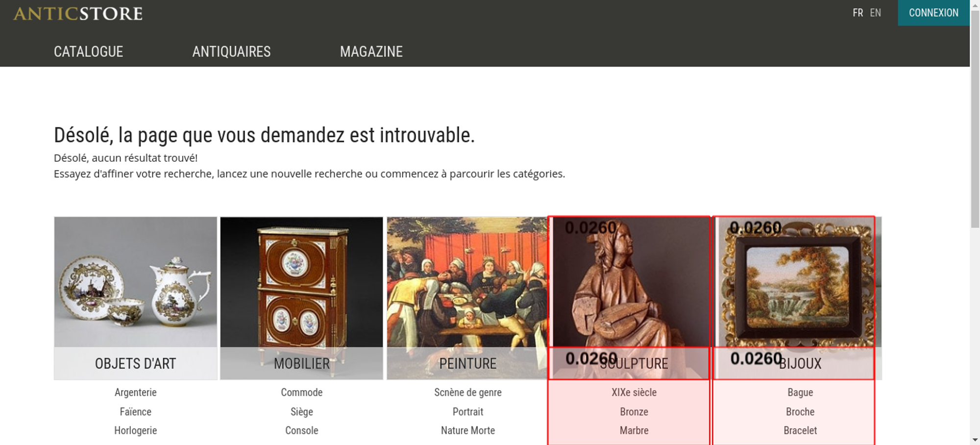Open the Catalogue menu
The image size is (980, 445).
88,51
